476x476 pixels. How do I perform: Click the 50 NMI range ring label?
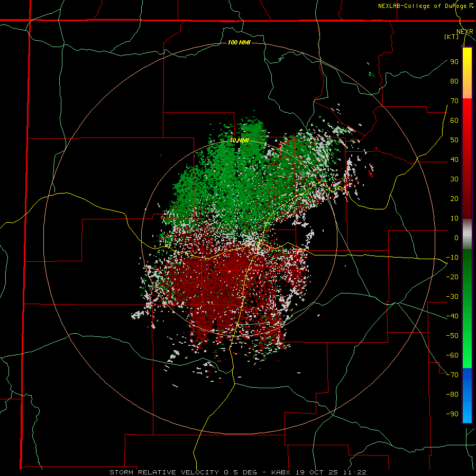click(239, 140)
